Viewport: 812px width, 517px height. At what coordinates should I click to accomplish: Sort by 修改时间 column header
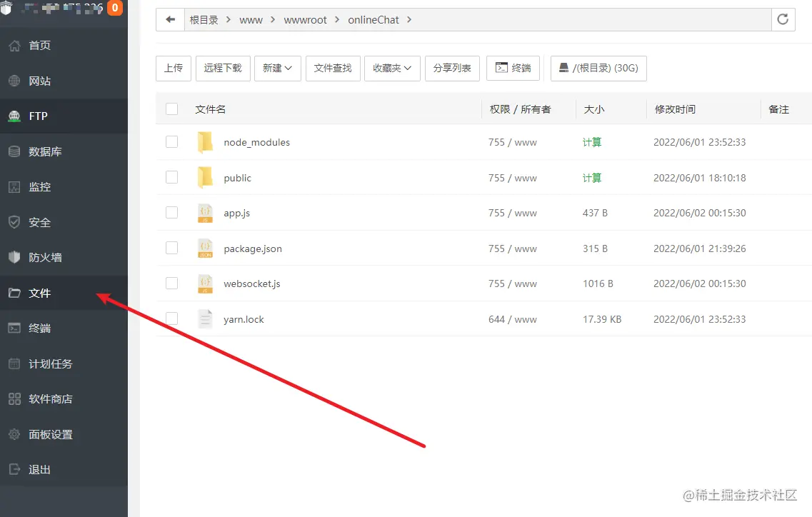[675, 109]
